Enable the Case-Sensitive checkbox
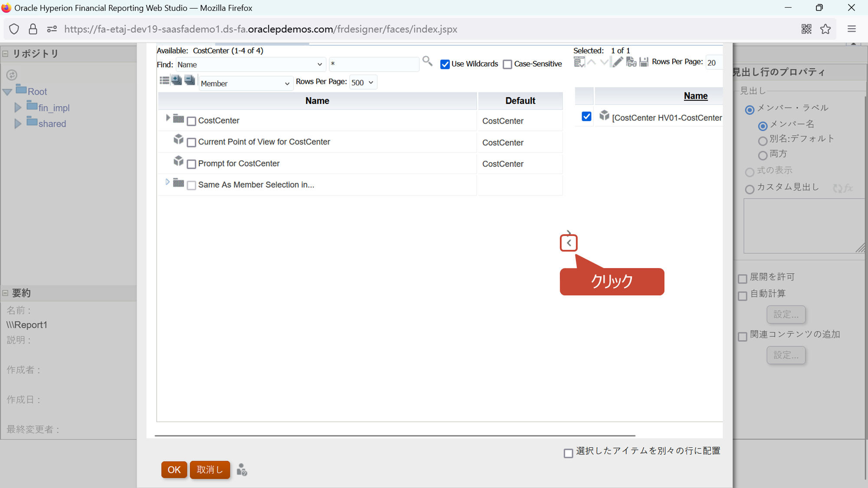 (507, 64)
